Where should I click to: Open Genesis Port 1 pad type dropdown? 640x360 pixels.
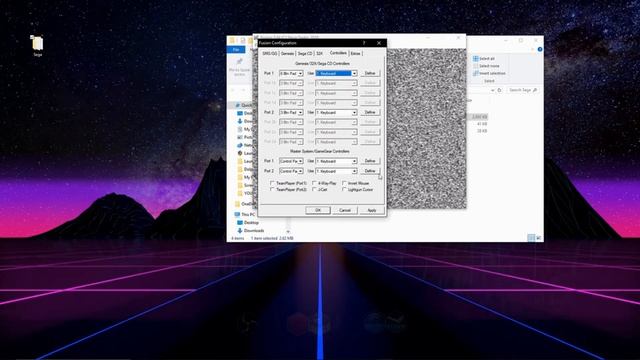click(x=291, y=73)
